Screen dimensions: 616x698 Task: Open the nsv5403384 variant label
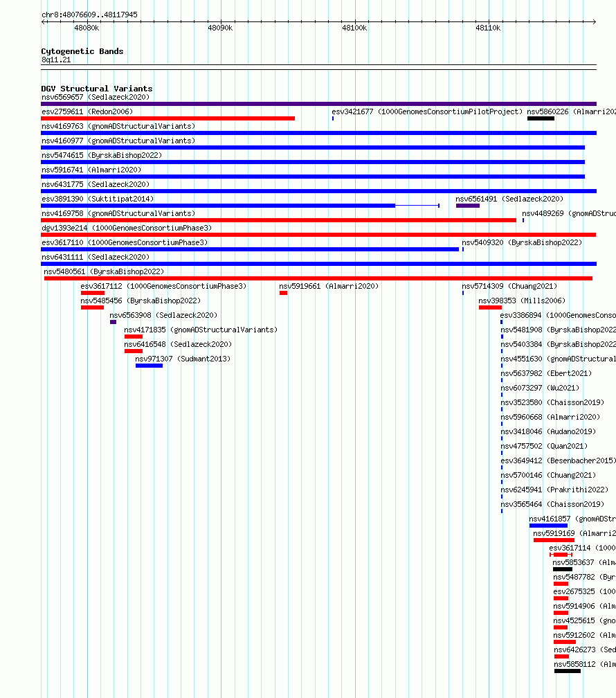click(x=558, y=345)
